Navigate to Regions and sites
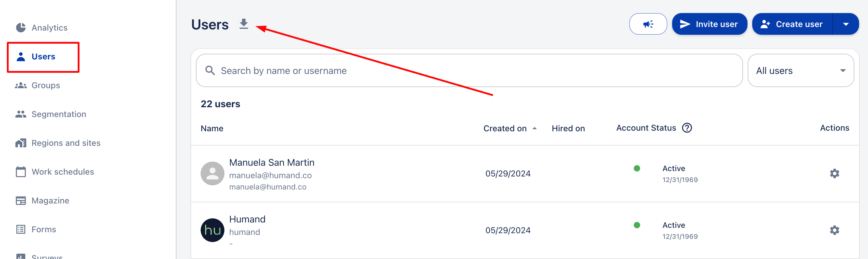The width and height of the screenshot is (868, 259). (66, 143)
